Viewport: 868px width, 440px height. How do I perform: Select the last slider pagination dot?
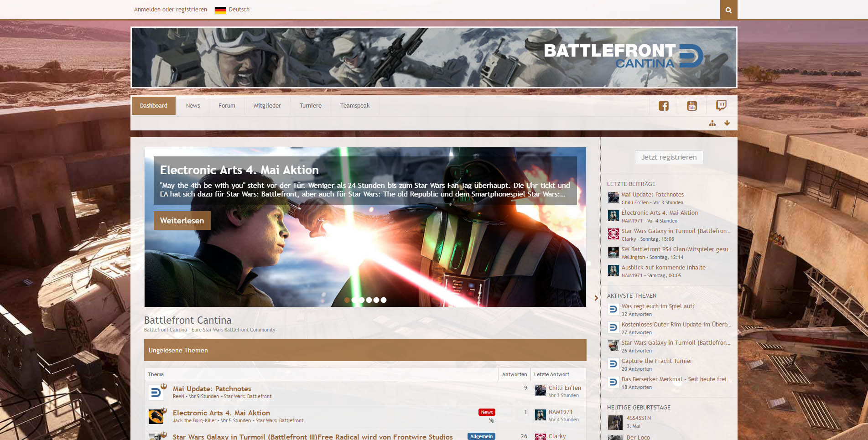pos(384,300)
